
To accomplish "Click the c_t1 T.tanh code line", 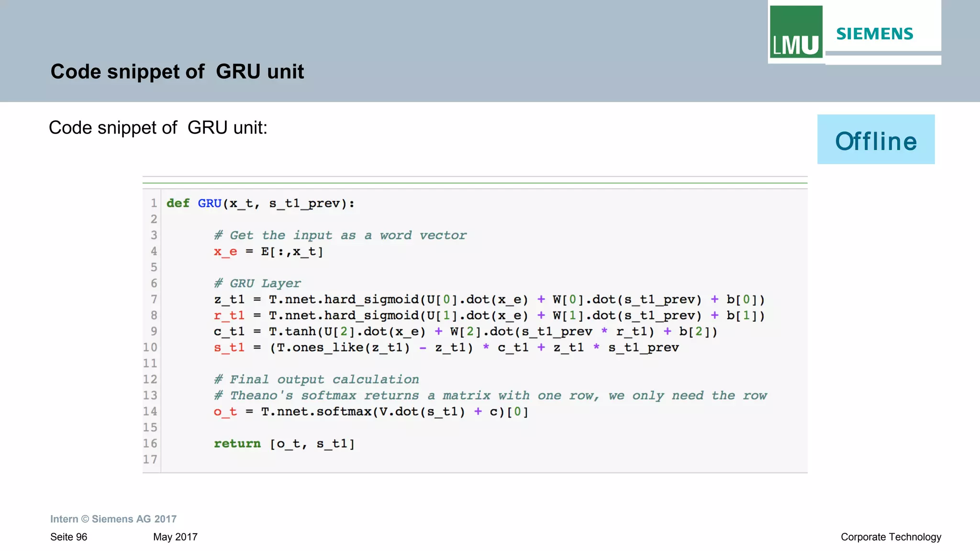I will coord(466,332).
